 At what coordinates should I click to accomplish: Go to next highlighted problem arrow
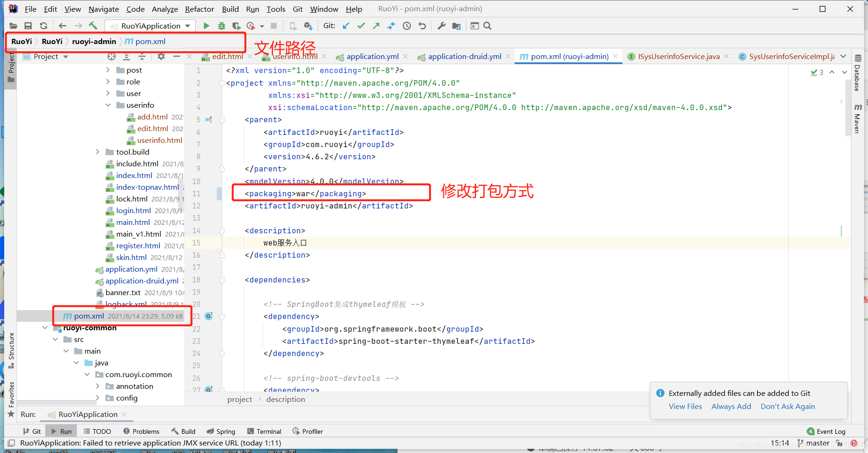click(845, 72)
